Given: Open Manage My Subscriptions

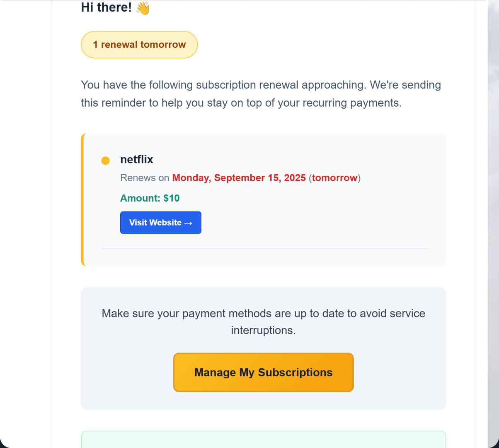Looking at the screenshot, I should [x=263, y=372].
